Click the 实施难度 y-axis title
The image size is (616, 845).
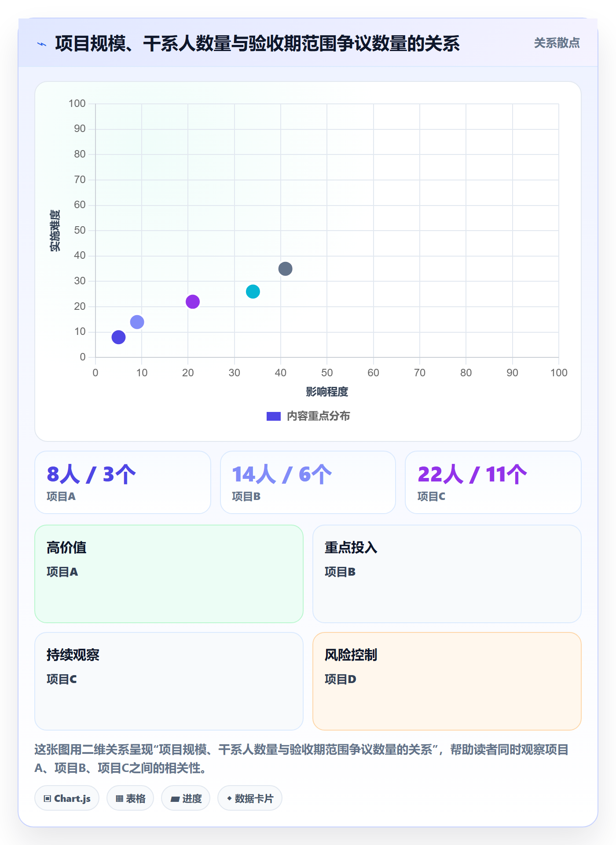(x=55, y=231)
